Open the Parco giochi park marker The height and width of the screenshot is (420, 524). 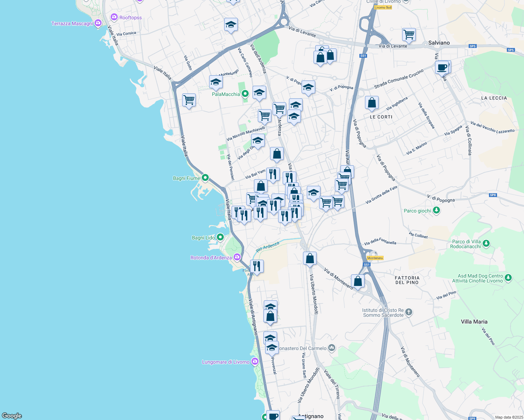(x=436, y=210)
